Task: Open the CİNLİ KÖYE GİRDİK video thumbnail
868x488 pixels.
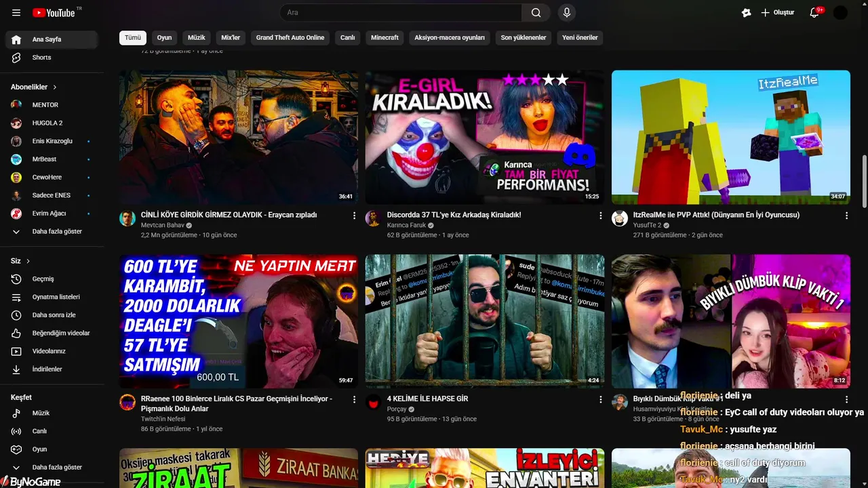Action: [x=239, y=137]
